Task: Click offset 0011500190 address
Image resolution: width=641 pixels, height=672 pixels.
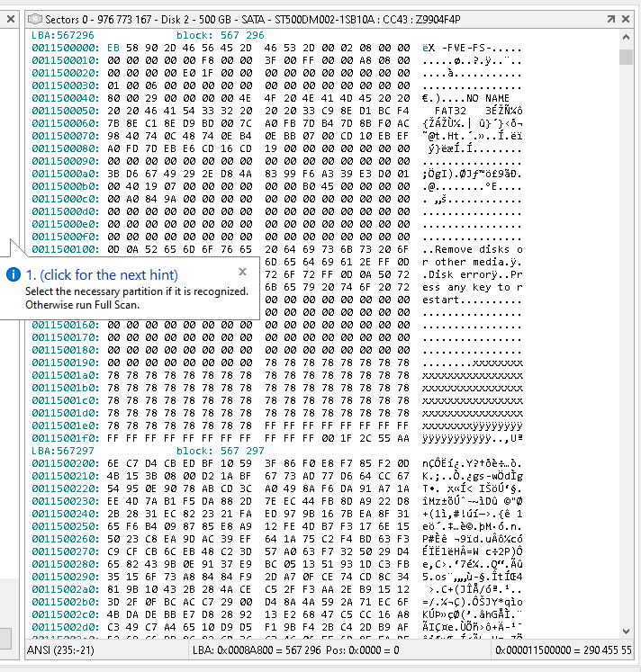Action: click(x=66, y=363)
